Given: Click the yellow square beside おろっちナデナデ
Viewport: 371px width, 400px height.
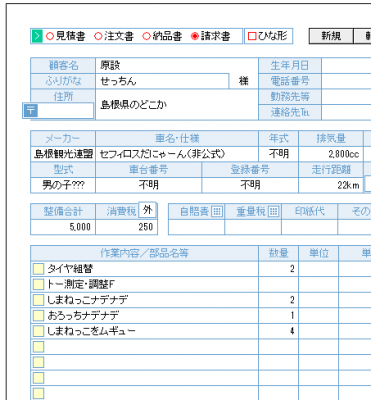Looking at the screenshot, I should tap(38, 315).
